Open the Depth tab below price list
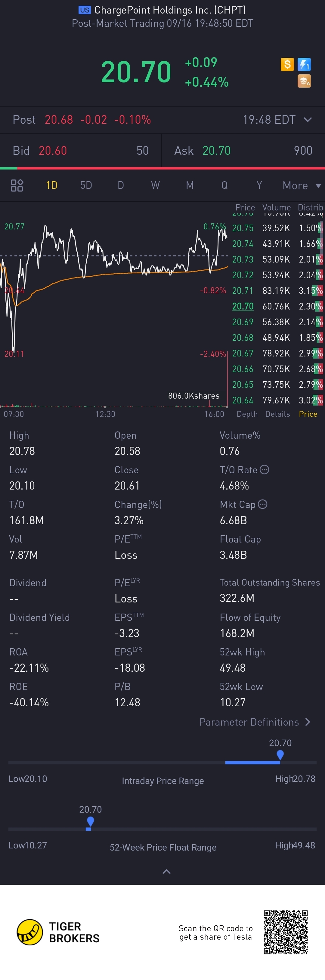The image size is (325, 980). (247, 414)
